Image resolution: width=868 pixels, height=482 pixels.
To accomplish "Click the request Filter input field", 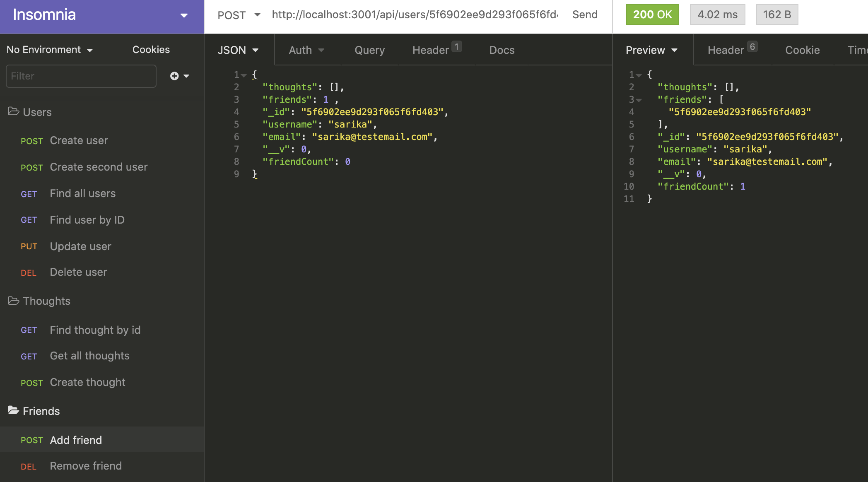I will pyautogui.click(x=81, y=76).
